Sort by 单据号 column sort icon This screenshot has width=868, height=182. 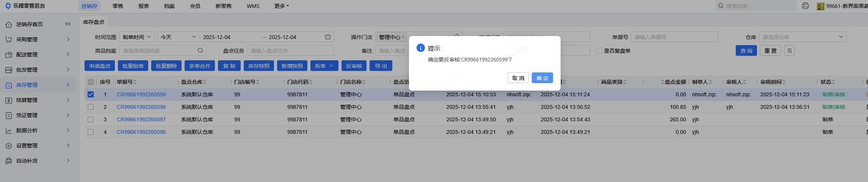tap(135, 82)
